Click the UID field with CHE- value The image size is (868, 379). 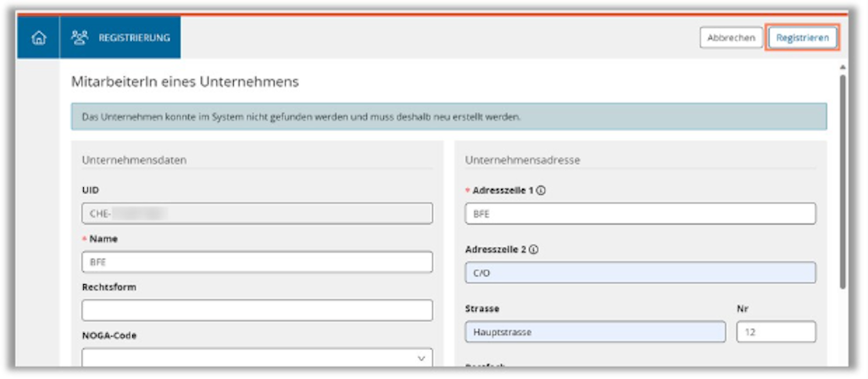(257, 214)
